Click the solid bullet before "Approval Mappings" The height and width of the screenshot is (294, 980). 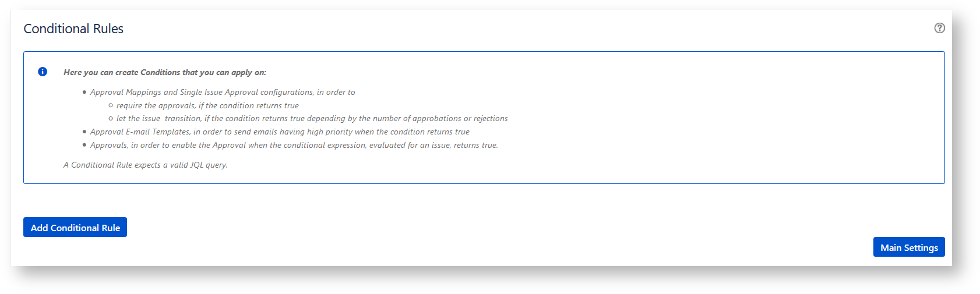(84, 92)
